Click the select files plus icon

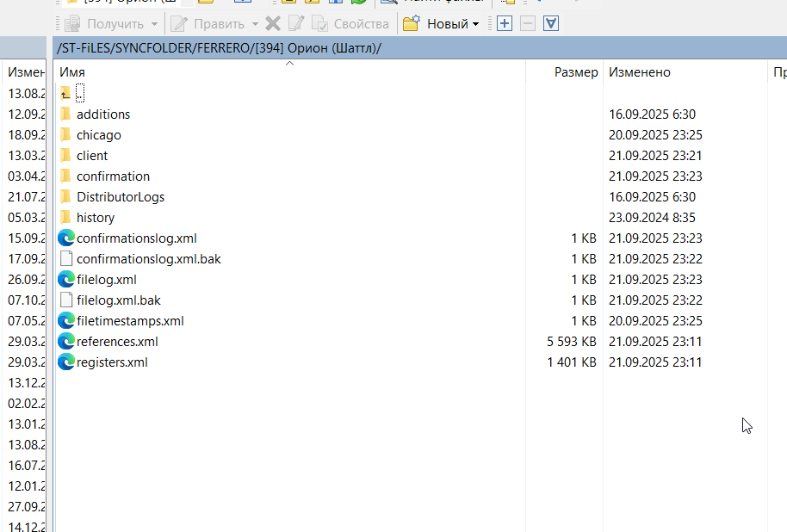[505, 23]
